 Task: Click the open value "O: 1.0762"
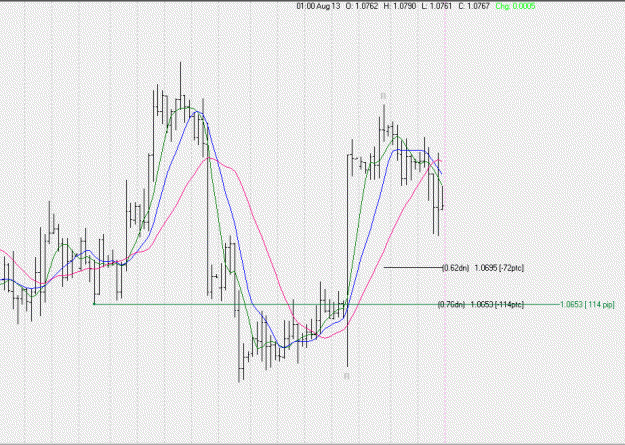tap(362, 6)
